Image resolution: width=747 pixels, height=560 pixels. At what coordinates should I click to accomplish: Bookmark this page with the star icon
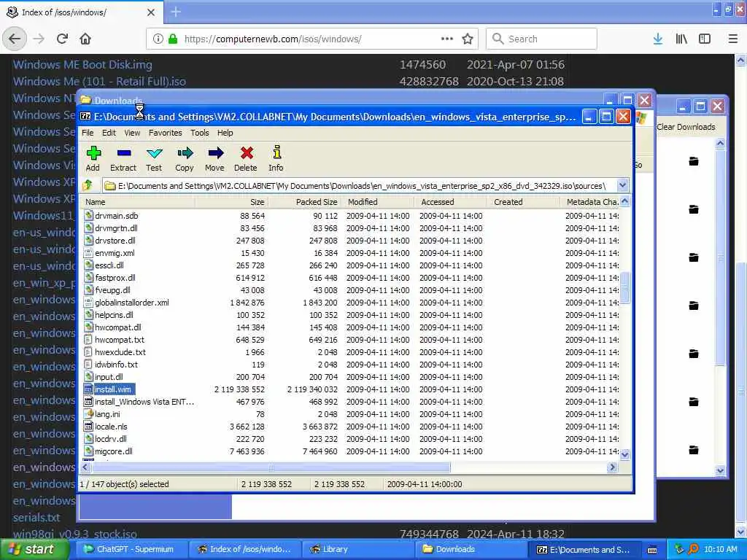click(x=468, y=39)
